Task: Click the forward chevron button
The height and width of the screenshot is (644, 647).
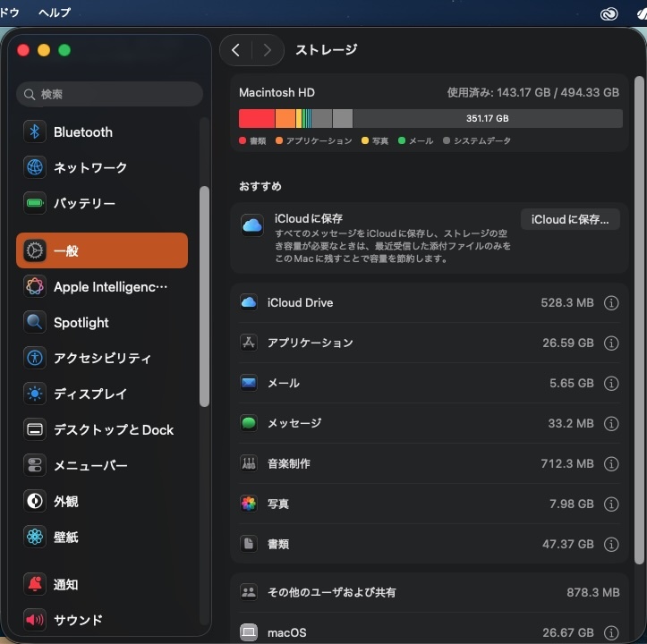Action: coord(267,50)
